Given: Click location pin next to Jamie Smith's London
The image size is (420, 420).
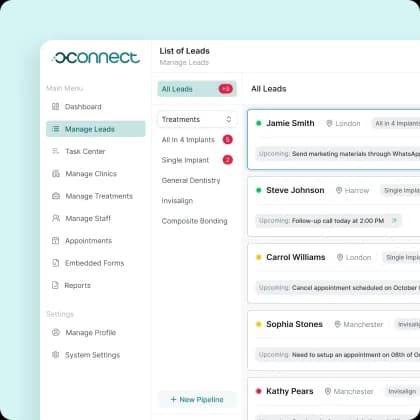Looking at the screenshot, I should (329, 123).
